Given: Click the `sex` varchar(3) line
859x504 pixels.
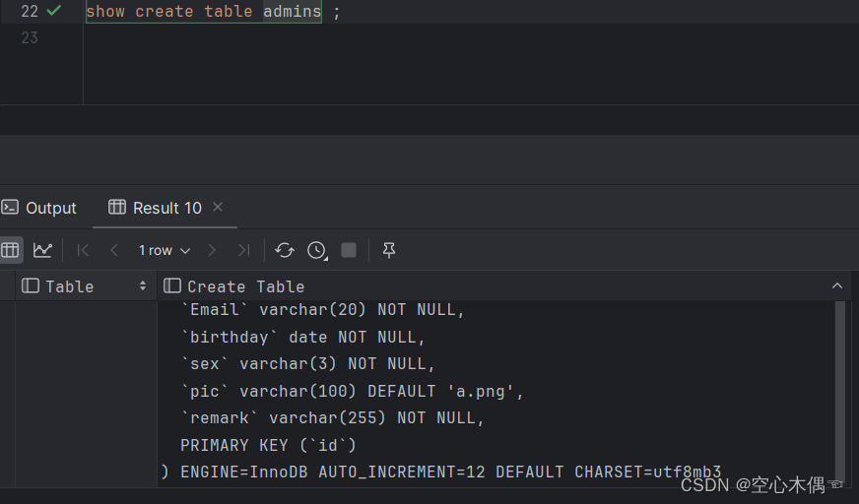Looking at the screenshot, I should point(308,364).
